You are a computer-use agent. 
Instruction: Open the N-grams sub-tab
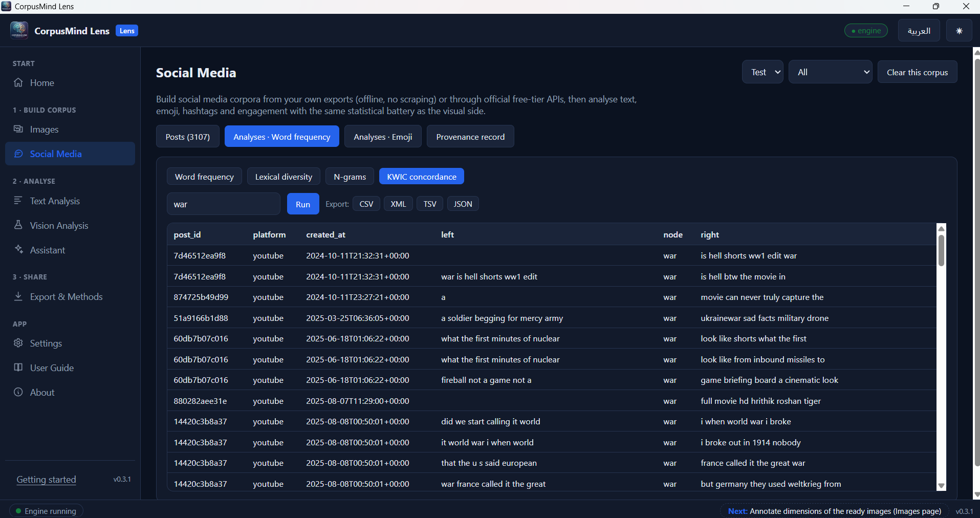coord(350,177)
